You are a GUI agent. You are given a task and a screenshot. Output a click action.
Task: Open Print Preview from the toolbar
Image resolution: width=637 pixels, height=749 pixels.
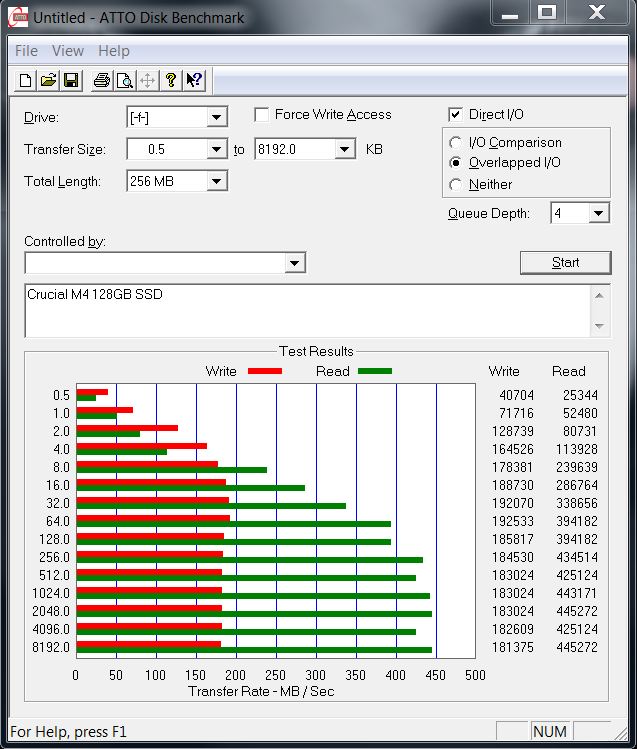point(124,81)
